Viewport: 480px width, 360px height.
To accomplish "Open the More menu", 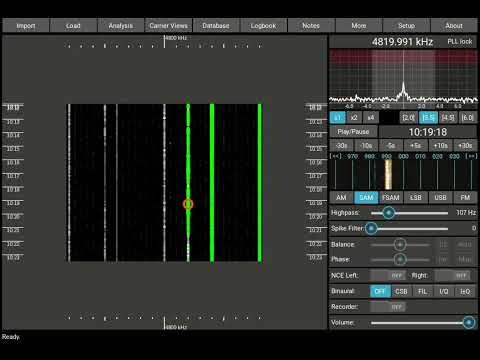I will 359,26.
